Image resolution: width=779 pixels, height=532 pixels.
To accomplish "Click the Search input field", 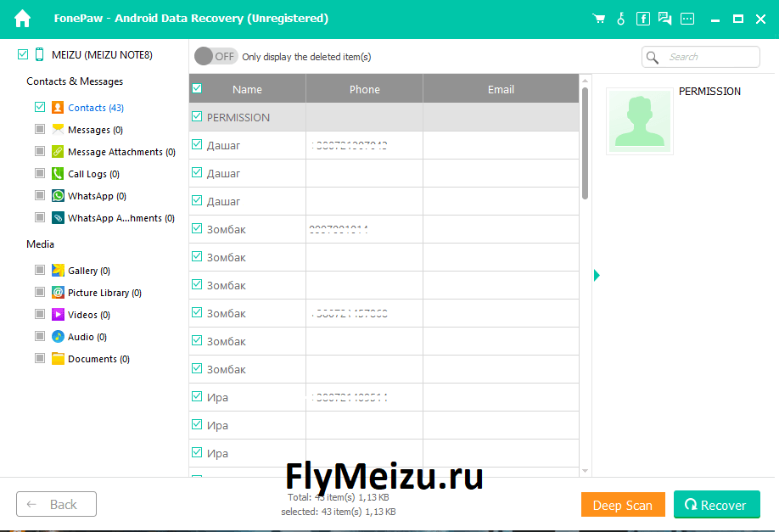I will (x=701, y=57).
